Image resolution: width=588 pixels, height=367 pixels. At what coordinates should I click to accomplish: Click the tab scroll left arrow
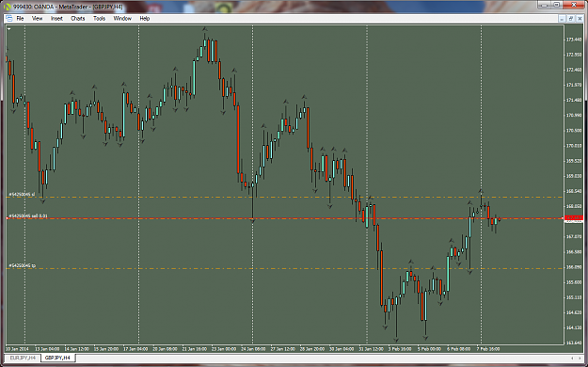[x=572, y=358]
